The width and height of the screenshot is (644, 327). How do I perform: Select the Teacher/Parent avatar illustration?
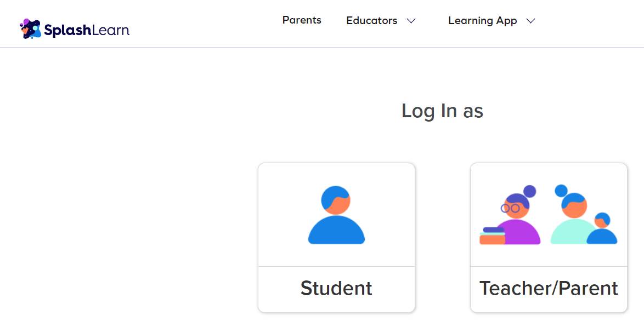pos(549,214)
